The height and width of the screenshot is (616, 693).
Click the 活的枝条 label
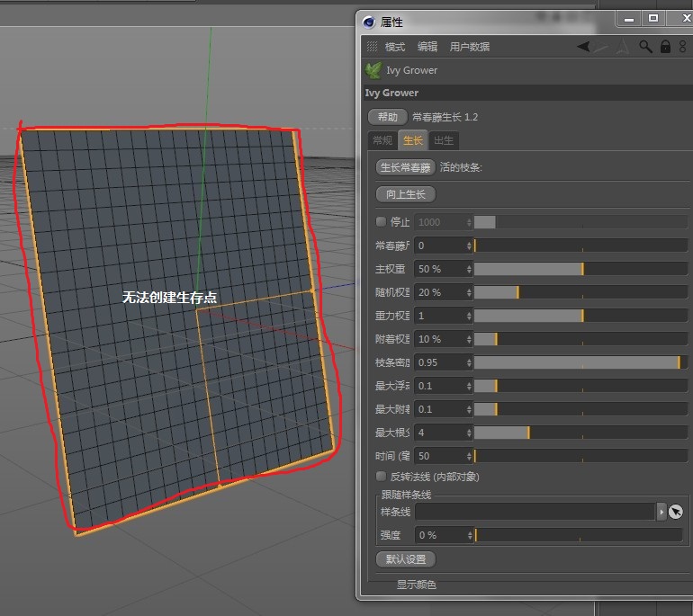[461, 167]
